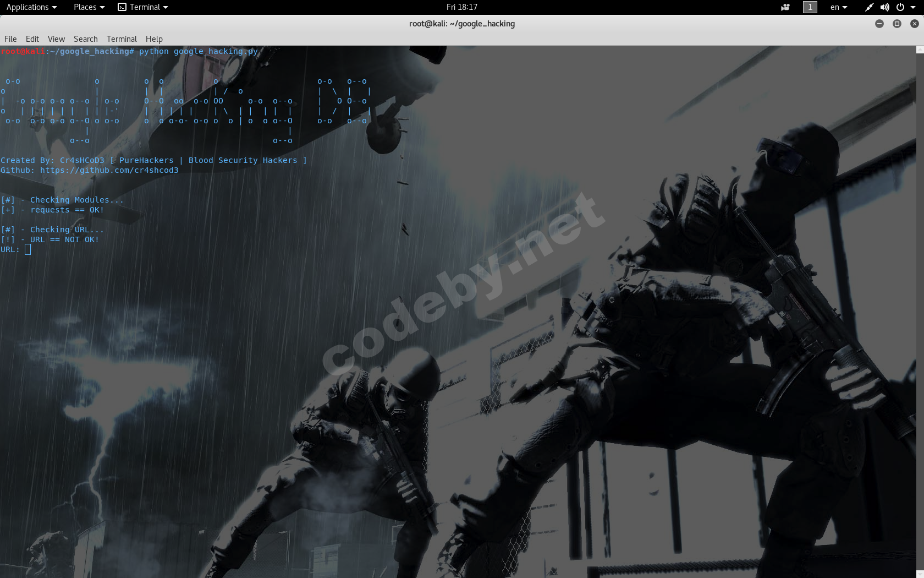Click the '[+] - requests == OK!' line

point(52,210)
